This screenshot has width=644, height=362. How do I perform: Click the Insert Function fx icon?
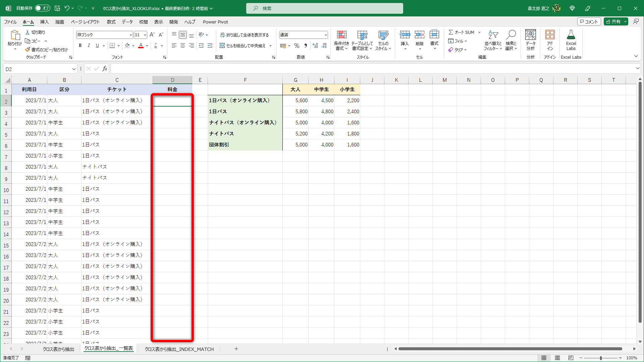click(105, 69)
